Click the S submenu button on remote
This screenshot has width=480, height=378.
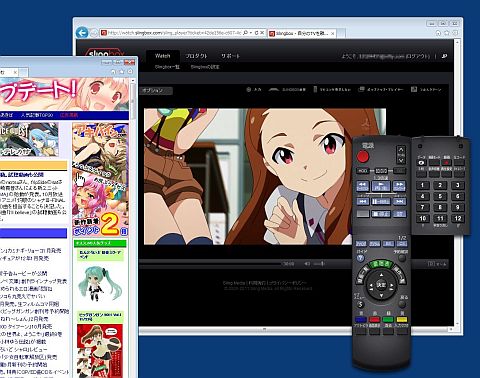[360, 304]
